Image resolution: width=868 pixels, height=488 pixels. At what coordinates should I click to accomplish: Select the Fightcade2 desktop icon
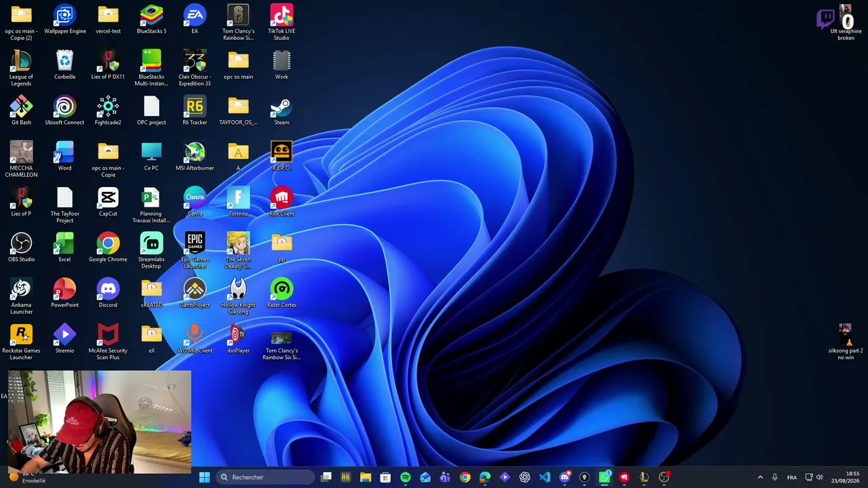click(108, 110)
